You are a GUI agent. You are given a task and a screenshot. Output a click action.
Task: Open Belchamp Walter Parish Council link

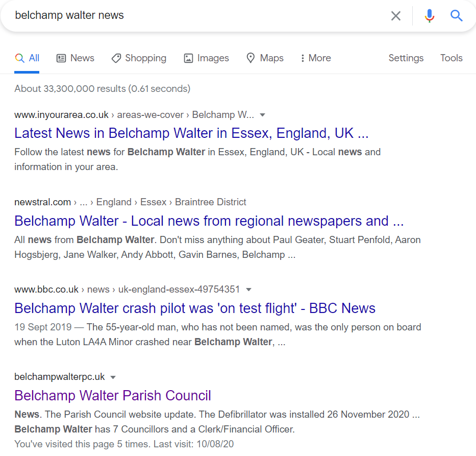[113, 396]
